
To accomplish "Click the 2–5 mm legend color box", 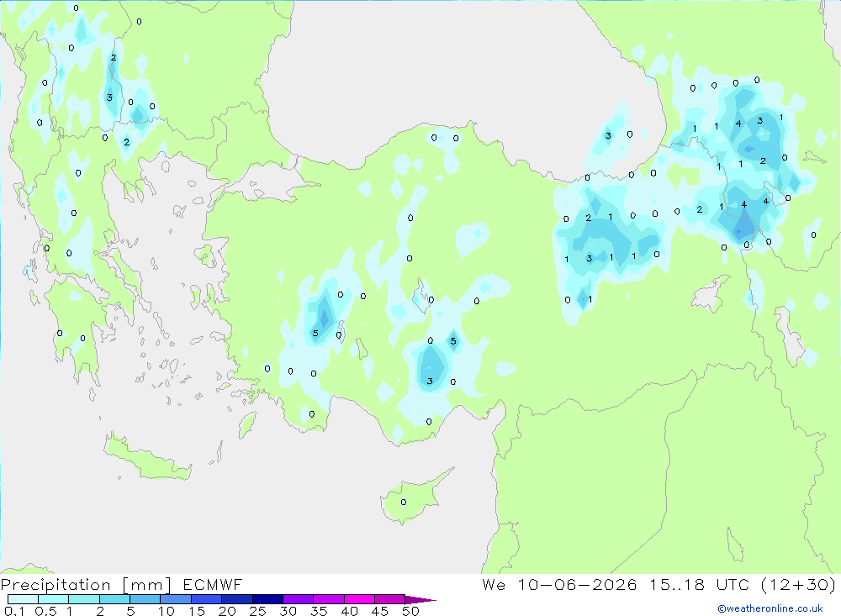I will pos(114,599).
